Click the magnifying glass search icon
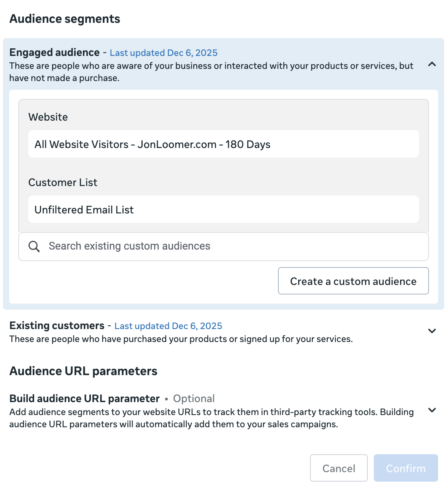 point(34,247)
